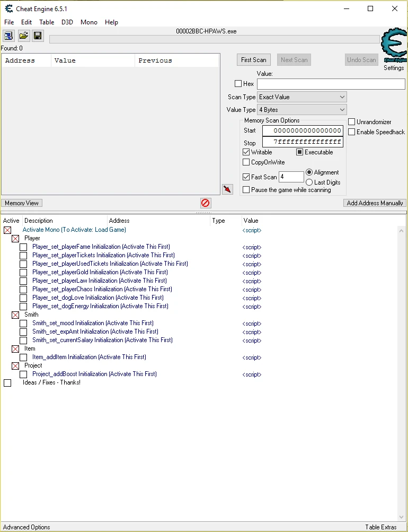The image size is (408, 532).
Task: Click the scan Value input field
Action: coord(331,84)
